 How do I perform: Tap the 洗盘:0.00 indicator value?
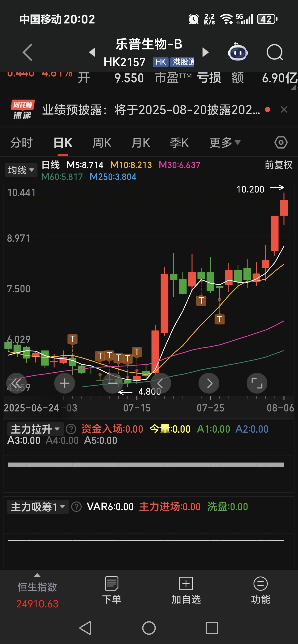point(227,507)
